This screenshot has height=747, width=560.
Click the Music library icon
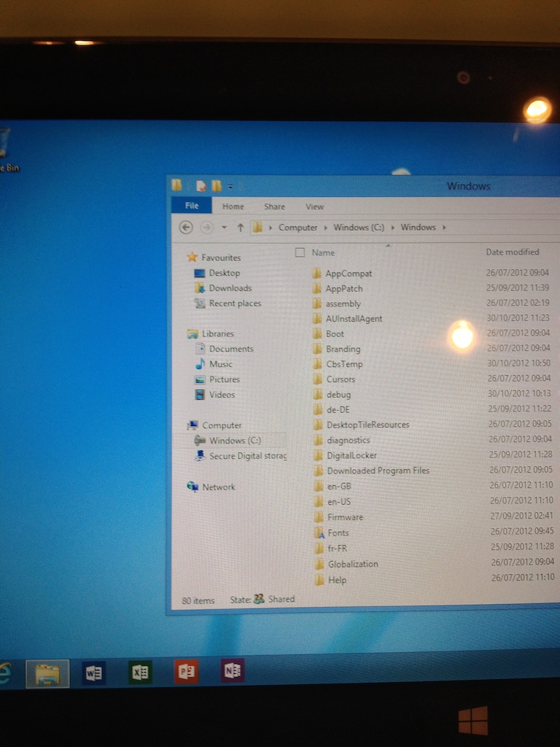click(x=200, y=364)
